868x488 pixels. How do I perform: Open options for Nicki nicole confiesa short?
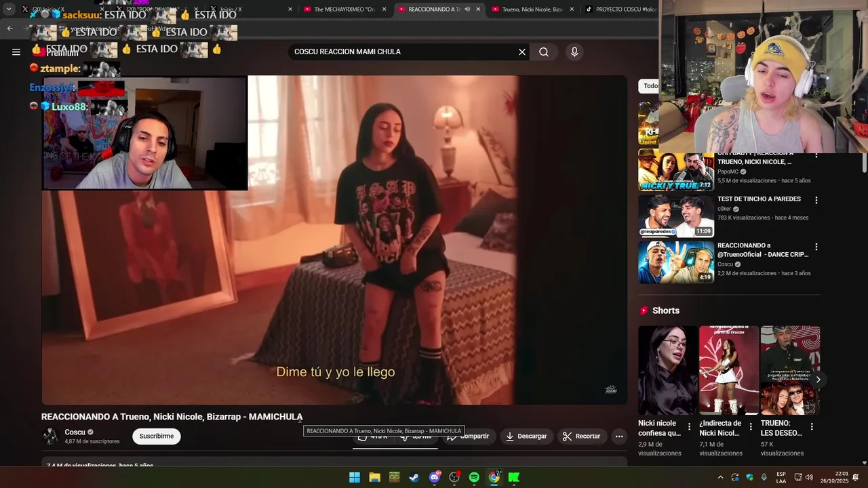(x=690, y=426)
